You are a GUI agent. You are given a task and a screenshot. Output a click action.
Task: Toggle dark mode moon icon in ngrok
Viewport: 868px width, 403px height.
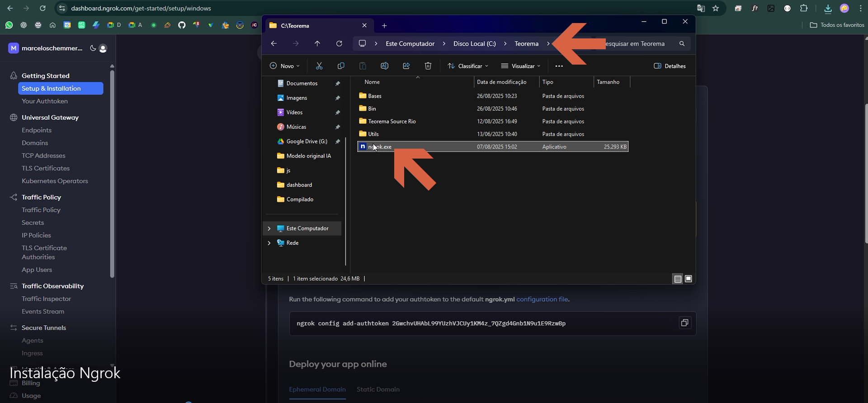pos(93,48)
